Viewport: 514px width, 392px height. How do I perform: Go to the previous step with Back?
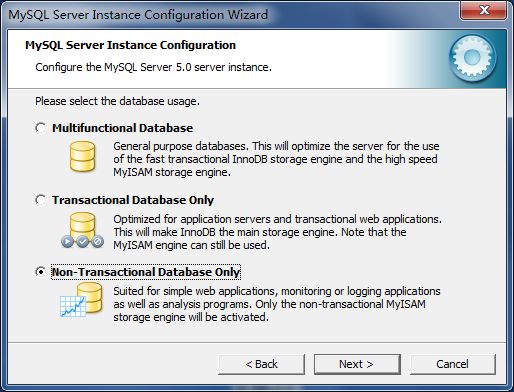[261, 364]
